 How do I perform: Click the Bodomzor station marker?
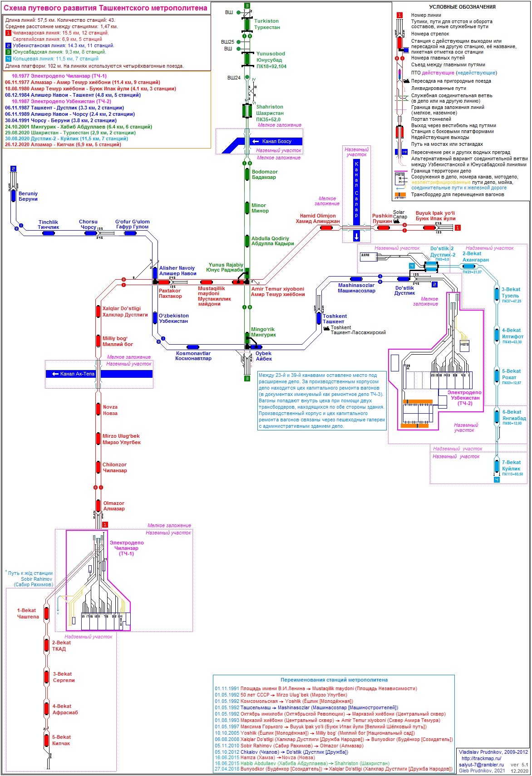pos(247,174)
